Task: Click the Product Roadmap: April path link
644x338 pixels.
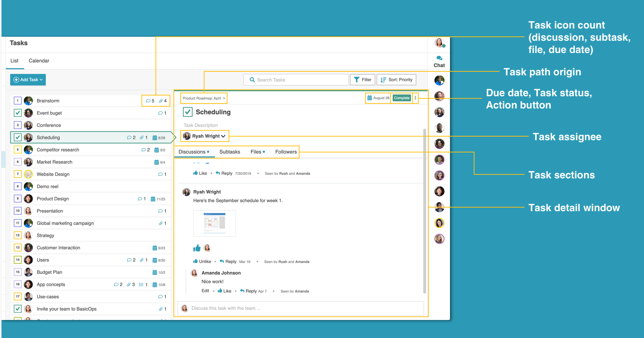Action: [x=202, y=98]
